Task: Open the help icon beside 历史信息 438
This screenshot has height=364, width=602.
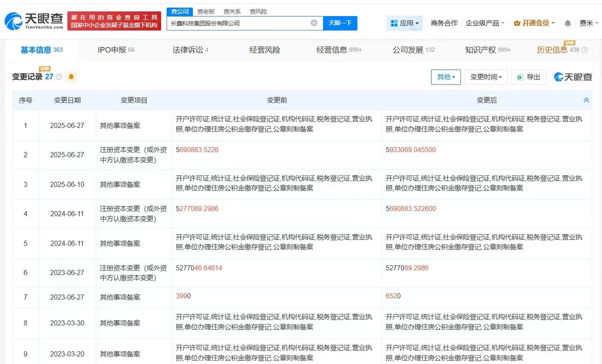Action: coord(585,50)
